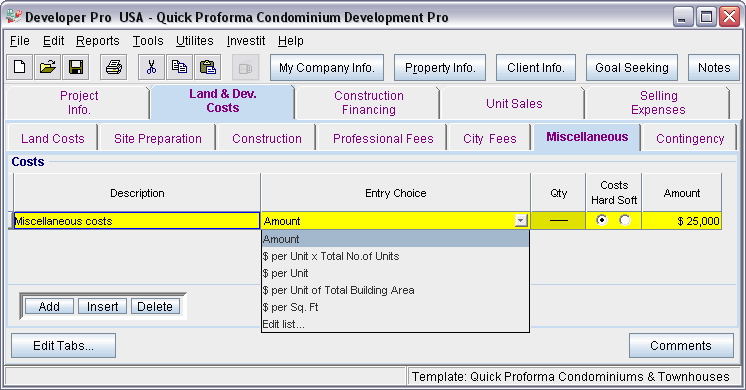This screenshot has width=746, height=390.
Task: Open a file with the folder icon
Action: coord(48,67)
